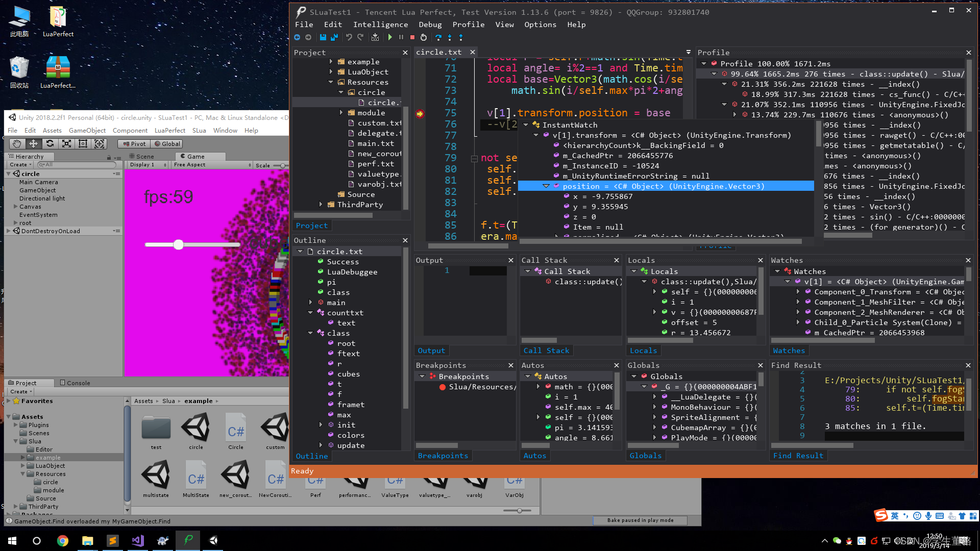Collapse the Globals tree root
Viewport: 980px width, 551px height.
click(x=634, y=376)
